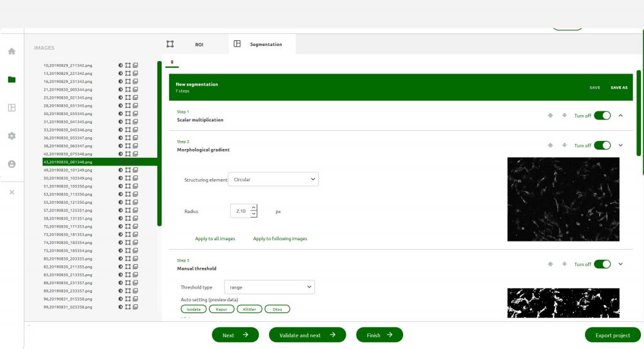644x349 pixels.
Task: Turn off Step 2 Morphological gradient
Action: coord(602,145)
